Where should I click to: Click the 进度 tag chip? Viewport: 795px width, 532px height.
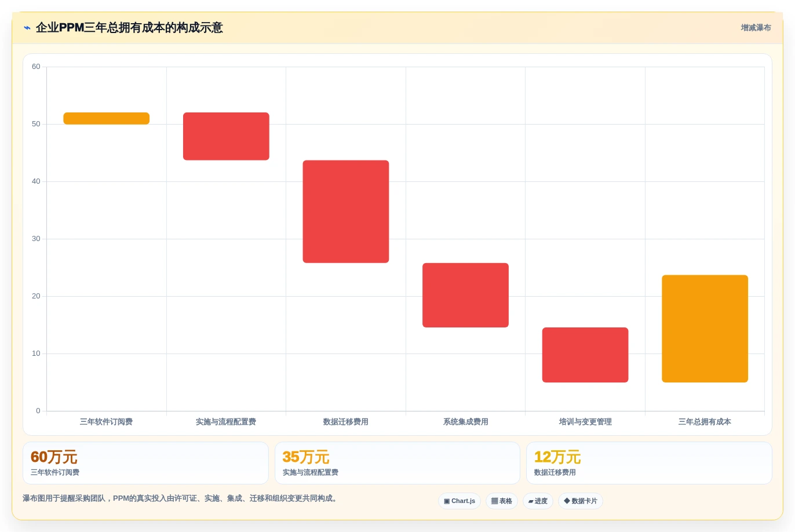538,501
